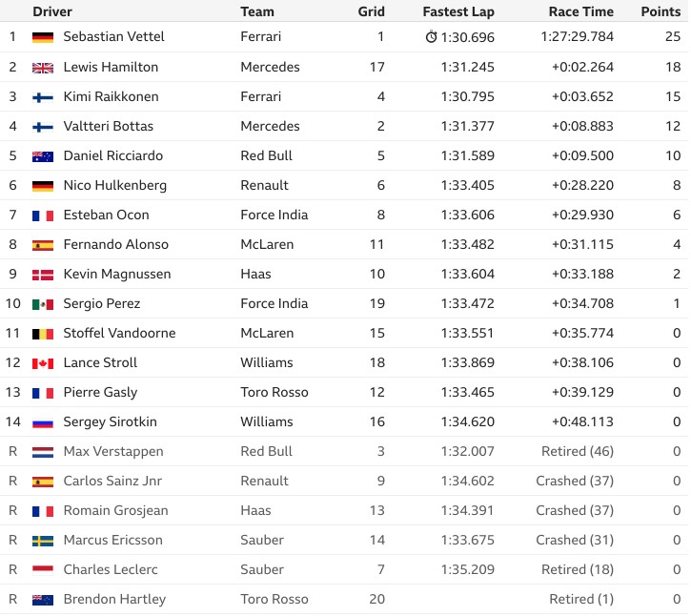Click the Australian flag beside Daniel Ricciardo
Image resolution: width=691 pixels, height=616 pixels.
pos(43,156)
